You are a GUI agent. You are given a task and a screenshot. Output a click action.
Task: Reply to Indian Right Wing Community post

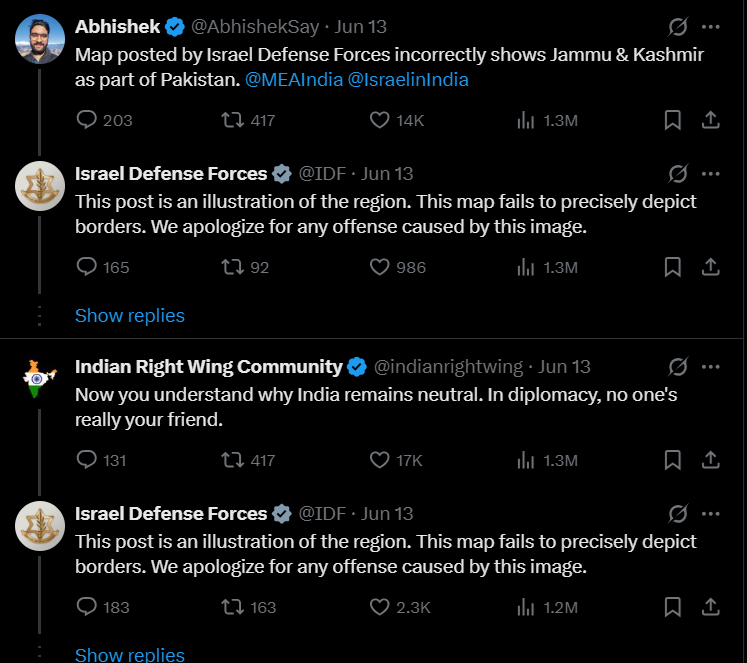coord(88,460)
